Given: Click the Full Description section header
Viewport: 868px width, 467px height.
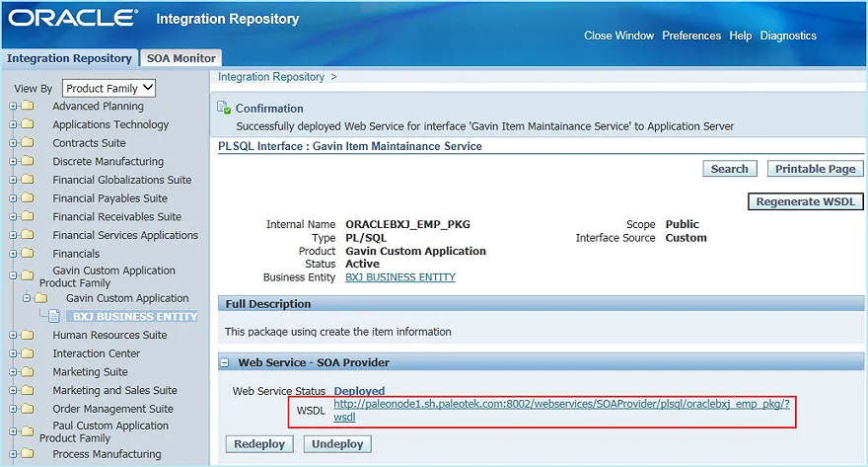Looking at the screenshot, I should 541,303.
